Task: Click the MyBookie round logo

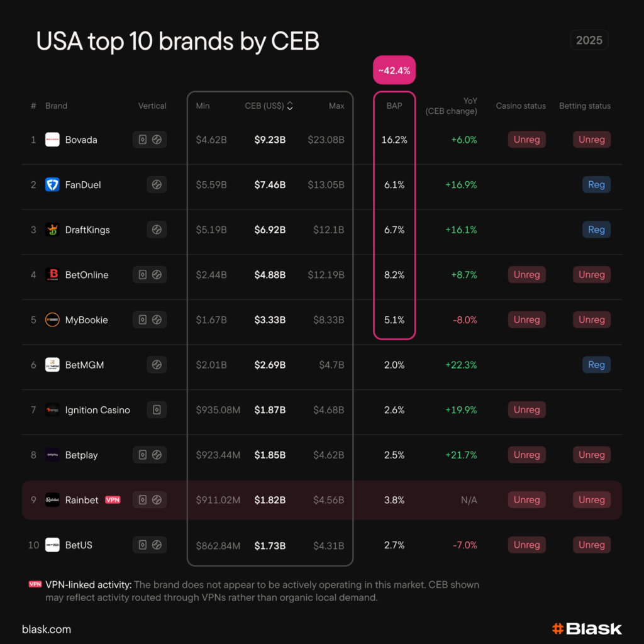Action: (52, 320)
